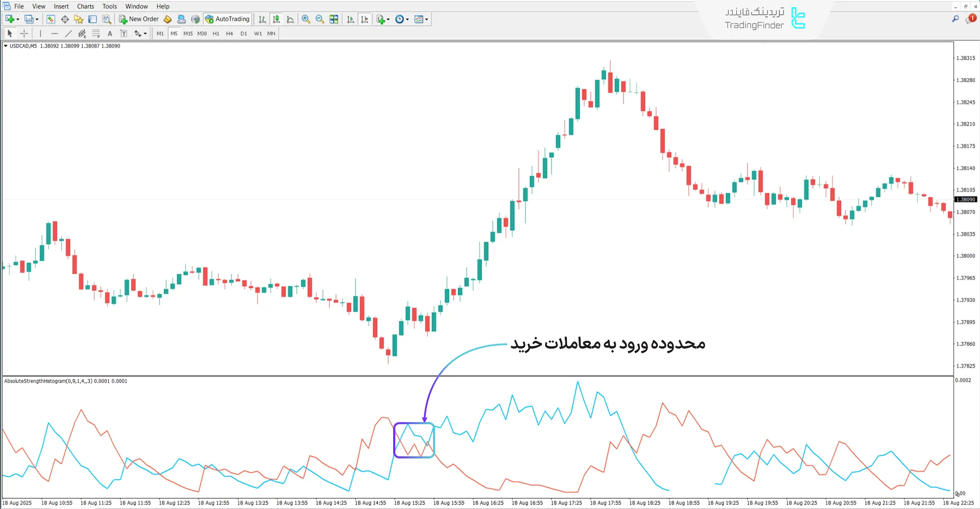Select the Trendline drawing tool
This screenshot has height=509, width=980.
(68, 33)
